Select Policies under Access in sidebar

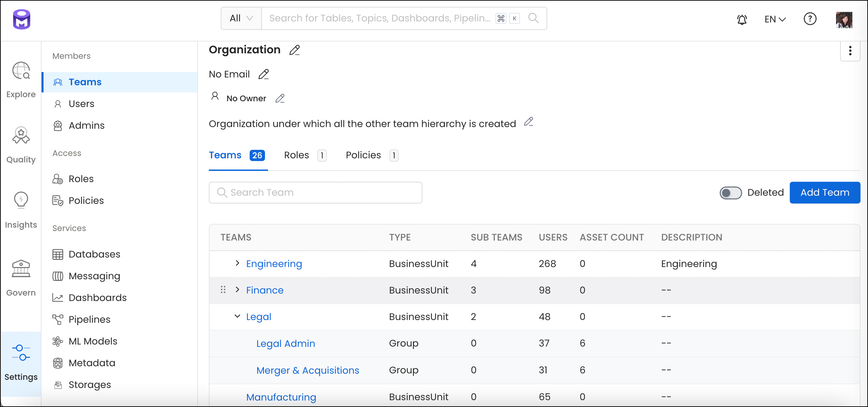[120, 200]
